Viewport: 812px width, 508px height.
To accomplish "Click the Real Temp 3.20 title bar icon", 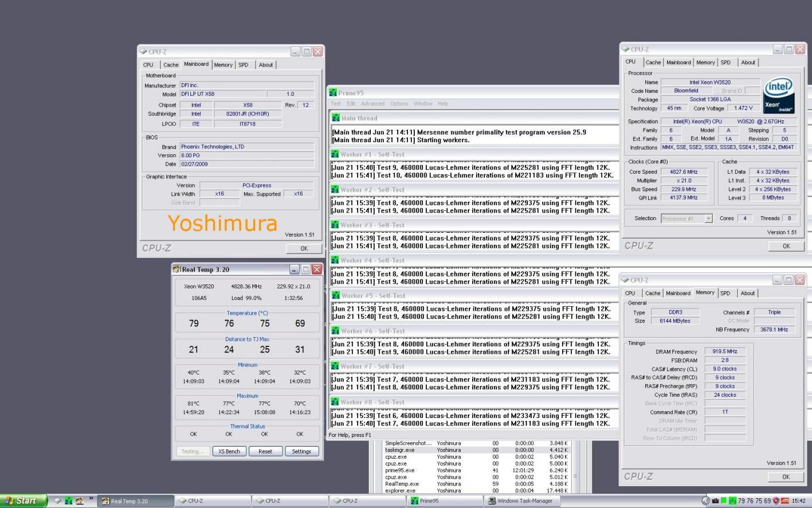I will (177, 269).
